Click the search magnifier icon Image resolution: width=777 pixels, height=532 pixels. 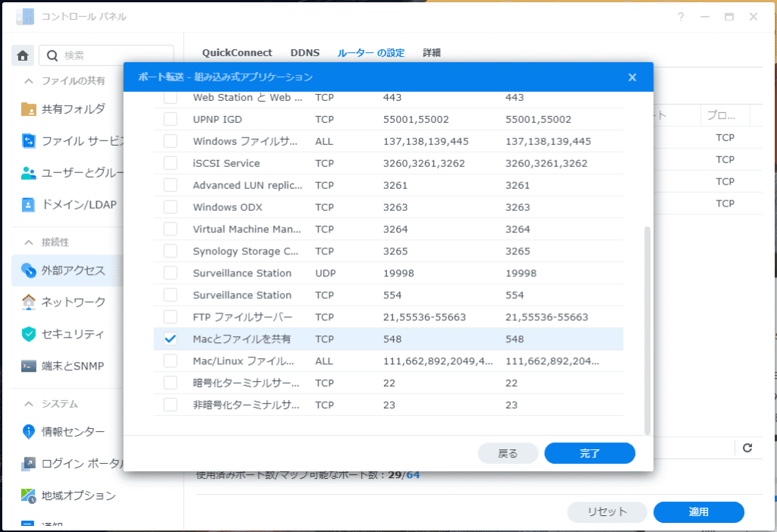click(x=52, y=55)
